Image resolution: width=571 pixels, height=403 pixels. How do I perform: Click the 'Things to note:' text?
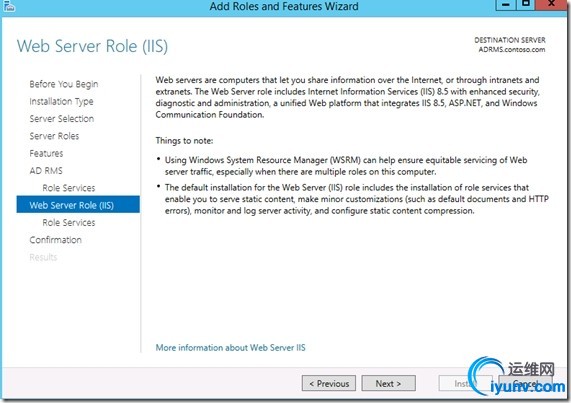click(x=184, y=141)
